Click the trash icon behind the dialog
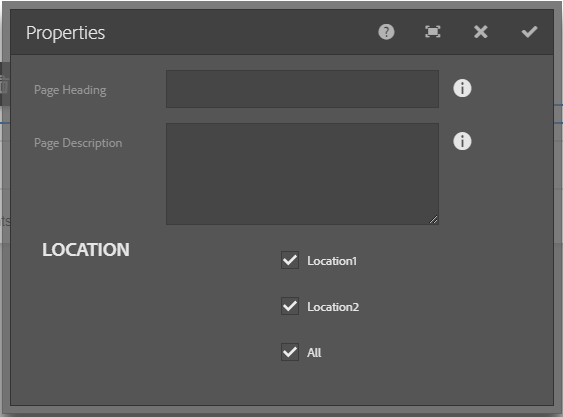The width and height of the screenshot is (563, 417). click(4, 85)
